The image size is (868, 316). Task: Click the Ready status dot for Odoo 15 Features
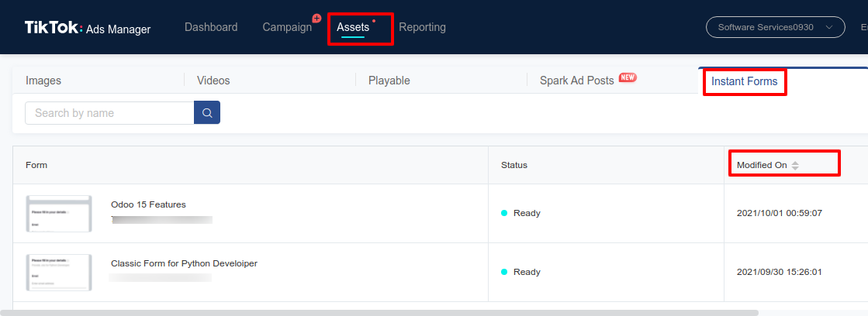click(x=504, y=213)
